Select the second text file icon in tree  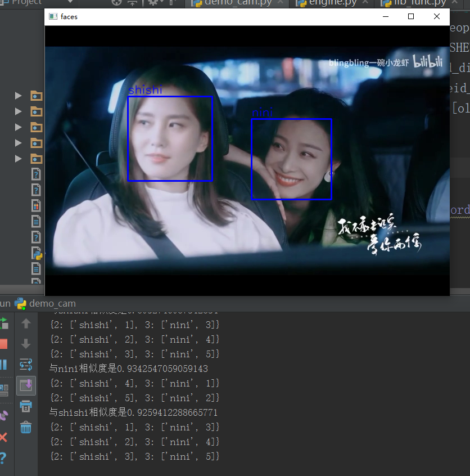36,268
